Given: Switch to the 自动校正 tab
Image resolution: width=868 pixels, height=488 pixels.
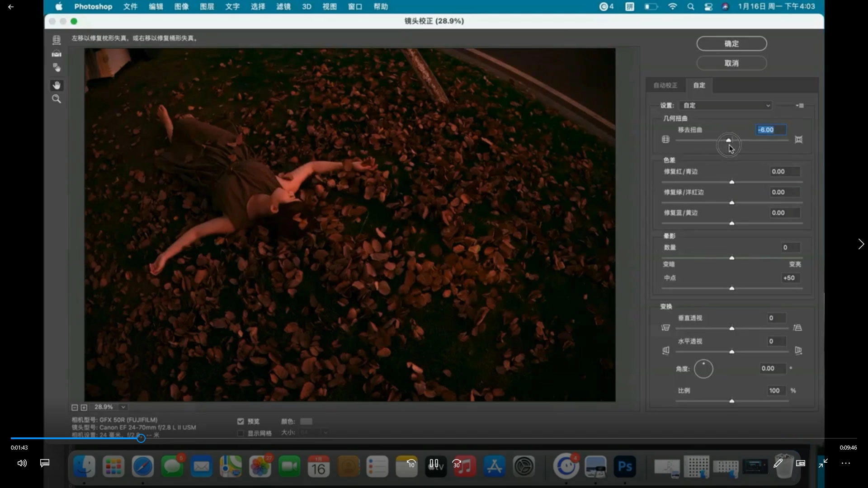Looking at the screenshot, I should tap(665, 85).
